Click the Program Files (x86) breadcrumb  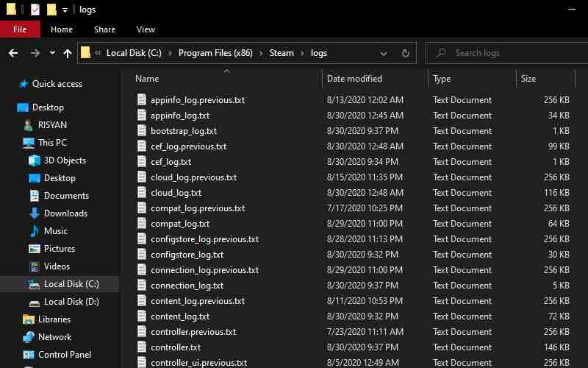(x=215, y=53)
